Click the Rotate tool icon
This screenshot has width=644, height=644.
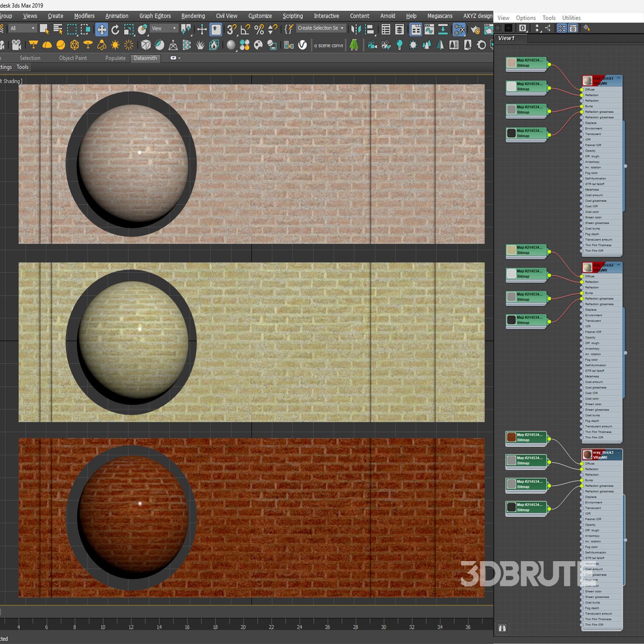coord(115,29)
